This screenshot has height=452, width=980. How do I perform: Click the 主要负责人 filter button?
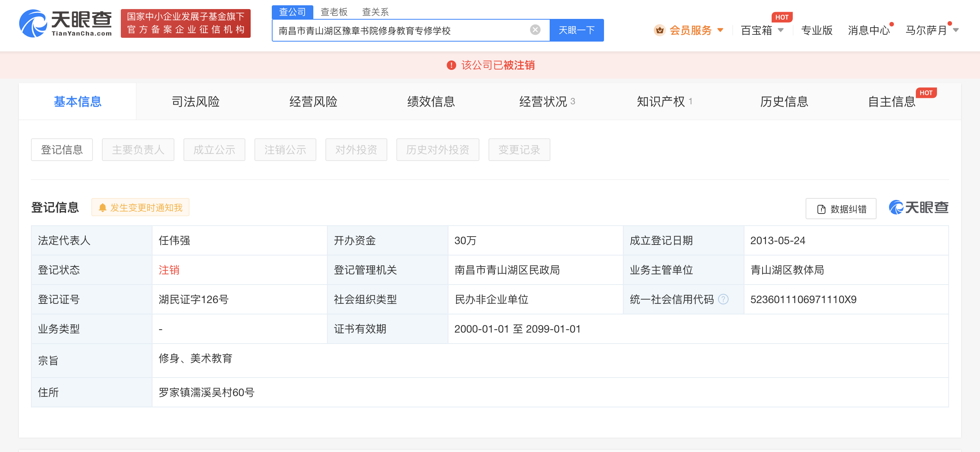(138, 150)
